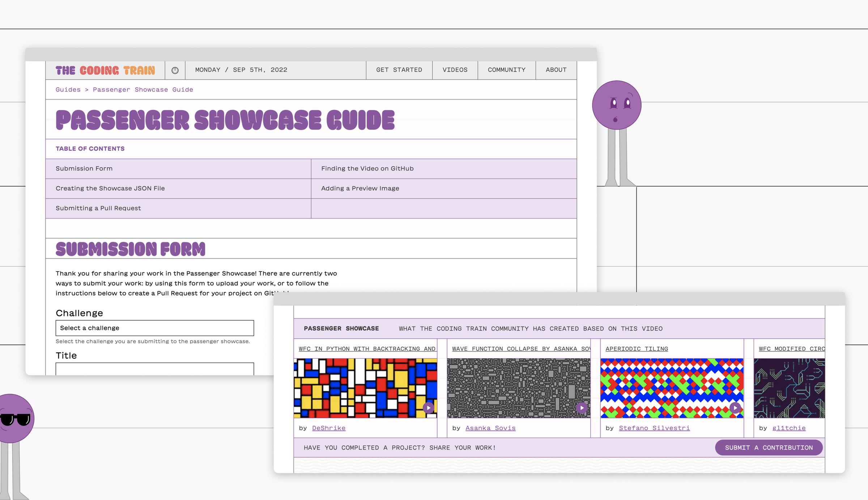Open the APERIODIC TILING project link
The width and height of the screenshot is (868, 500).
637,349
